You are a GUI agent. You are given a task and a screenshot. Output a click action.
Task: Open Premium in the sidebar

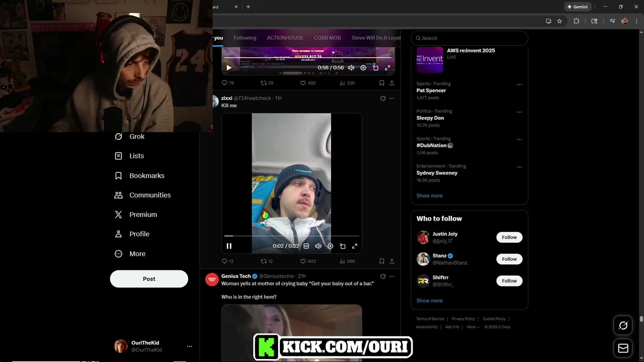[x=136, y=214]
